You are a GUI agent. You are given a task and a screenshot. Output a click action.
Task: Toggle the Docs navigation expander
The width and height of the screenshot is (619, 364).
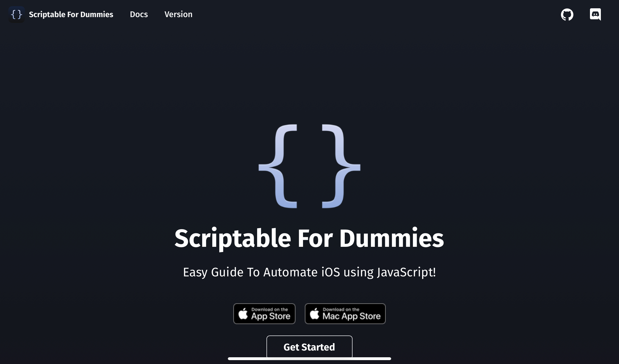139,14
